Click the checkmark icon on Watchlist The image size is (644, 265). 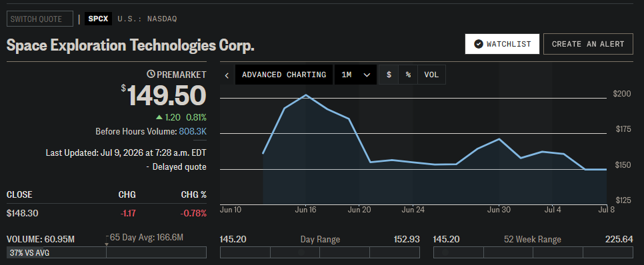pos(478,44)
